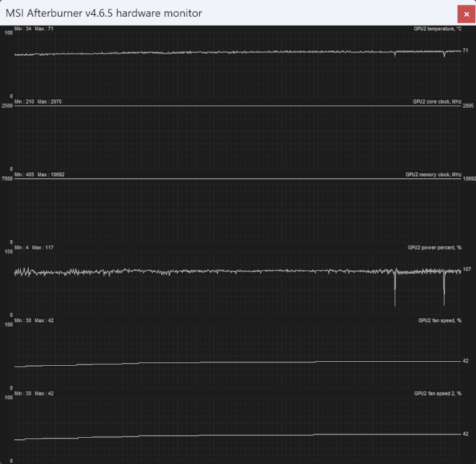Click the current memory clock value 10692
476x464 pixels.
(469, 179)
